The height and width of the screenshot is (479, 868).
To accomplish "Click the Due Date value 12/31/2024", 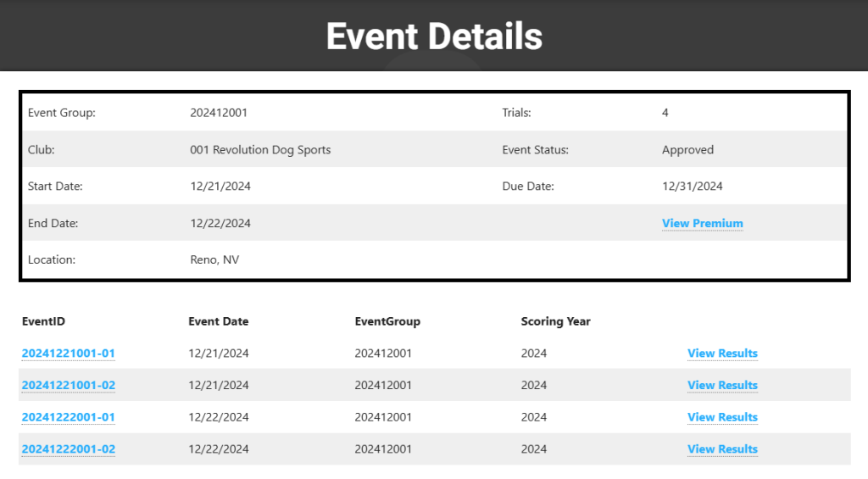I will point(692,187).
